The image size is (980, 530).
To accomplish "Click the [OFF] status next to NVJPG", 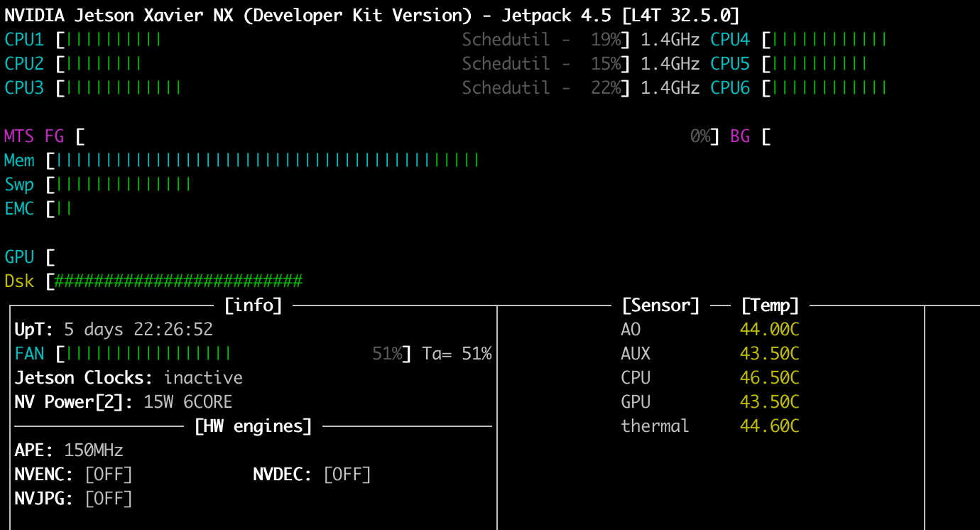I will (109, 499).
